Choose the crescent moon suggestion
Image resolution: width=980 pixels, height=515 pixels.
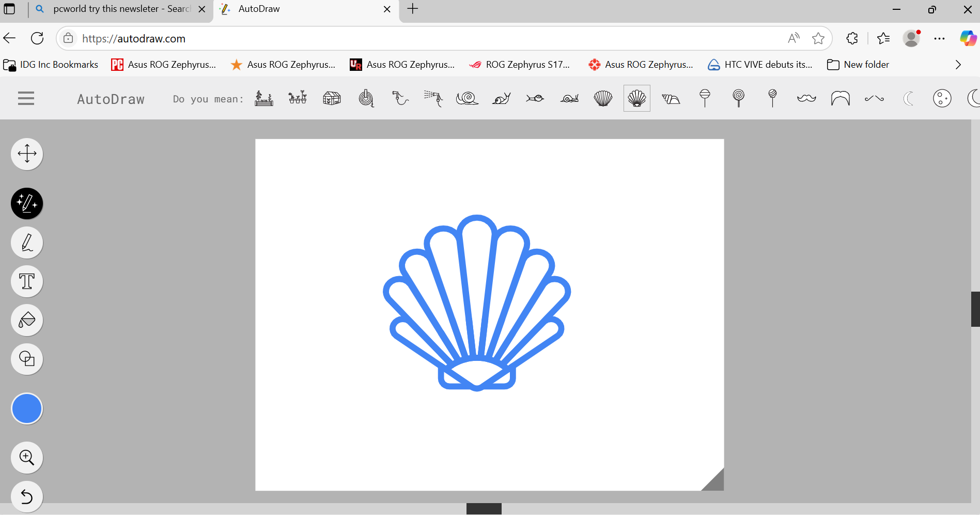[909, 98]
